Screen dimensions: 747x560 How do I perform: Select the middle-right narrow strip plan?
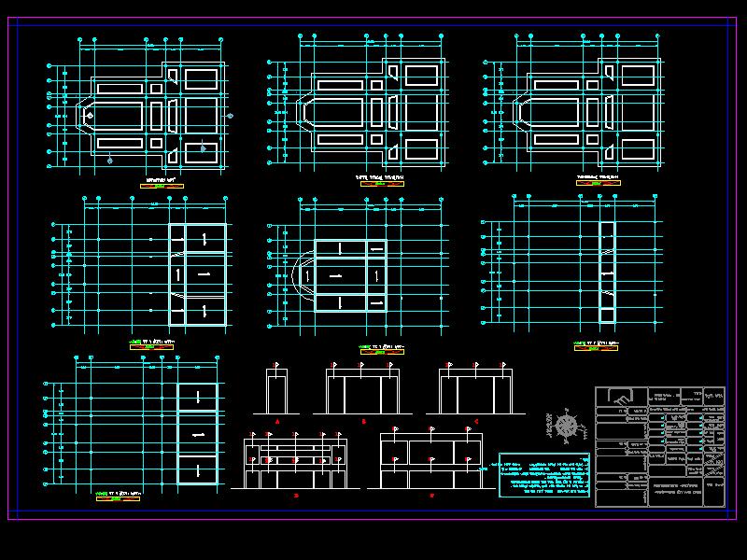pyautogui.click(x=607, y=272)
